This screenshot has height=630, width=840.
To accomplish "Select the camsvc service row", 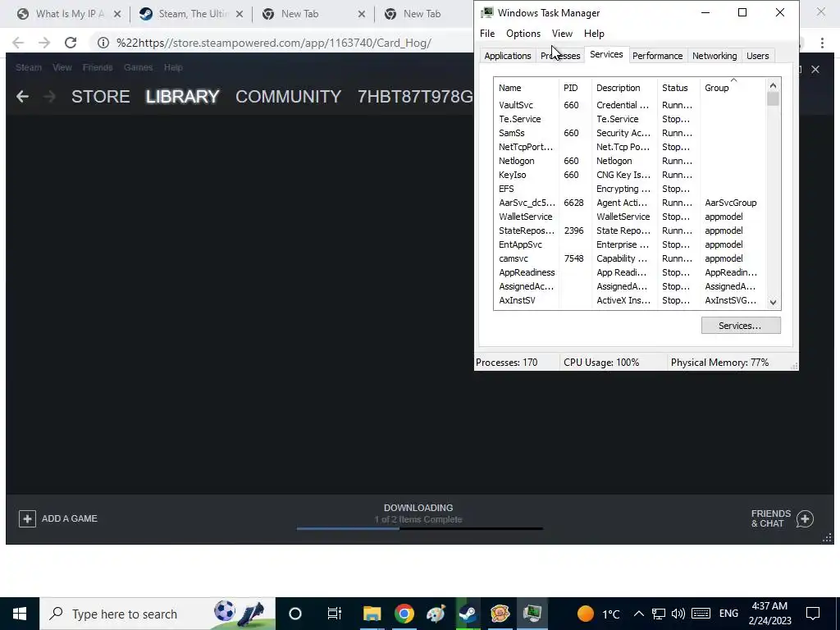I will tap(631, 258).
